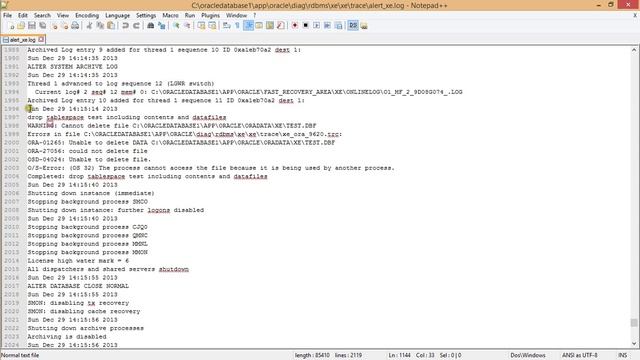Toggle Synchronize Horizontal Scrolling icon
Image resolution: width=640 pixels, height=360 pixels.
tap(212, 26)
